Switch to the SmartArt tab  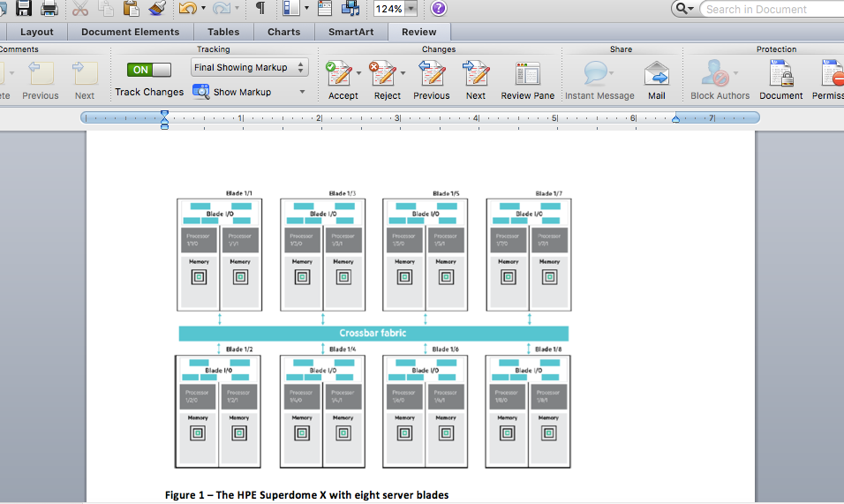pyautogui.click(x=350, y=32)
